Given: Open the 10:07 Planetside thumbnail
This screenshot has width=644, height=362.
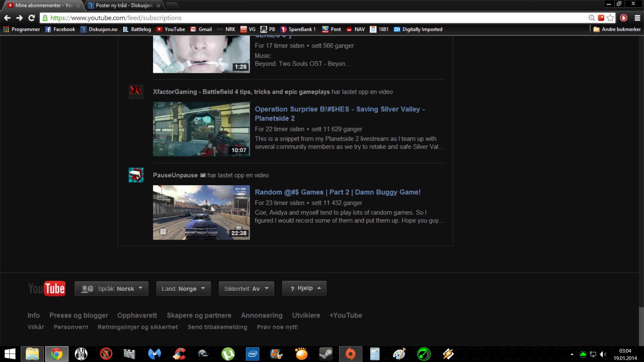Looking at the screenshot, I should pyautogui.click(x=201, y=129).
